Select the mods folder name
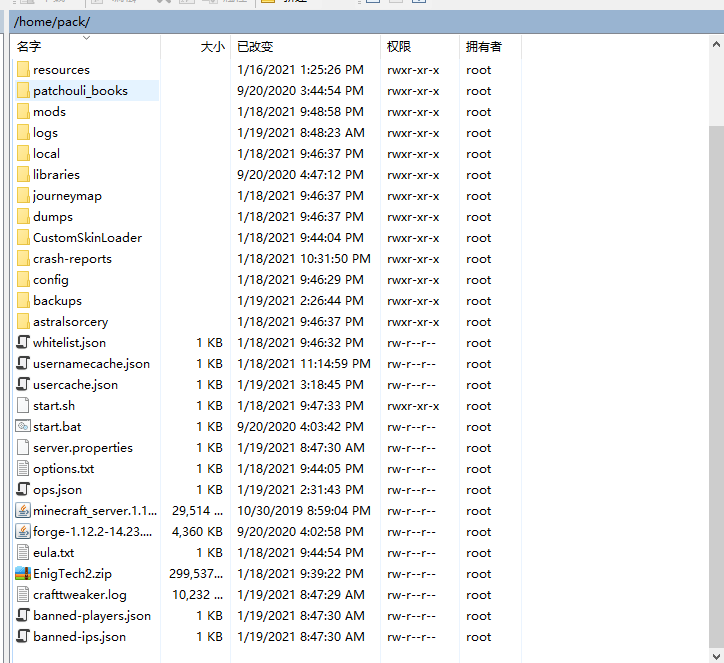This screenshot has height=663, width=724. pyautogui.click(x=49, y=112)
